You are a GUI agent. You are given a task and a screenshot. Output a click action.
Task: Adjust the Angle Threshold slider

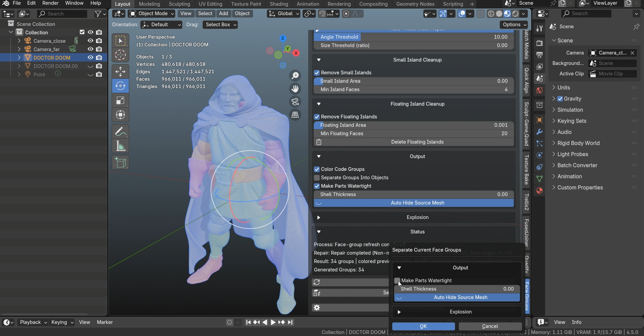[414, 37]
